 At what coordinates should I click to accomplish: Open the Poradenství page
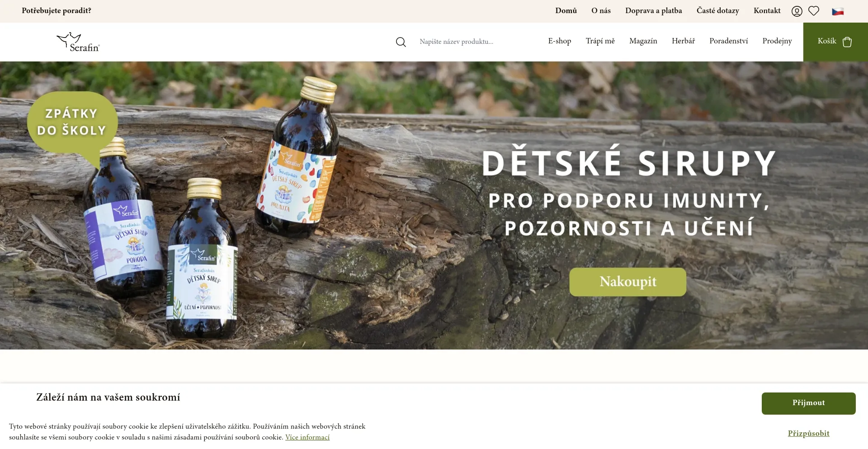pyautogui.click(x=729, y=41)
